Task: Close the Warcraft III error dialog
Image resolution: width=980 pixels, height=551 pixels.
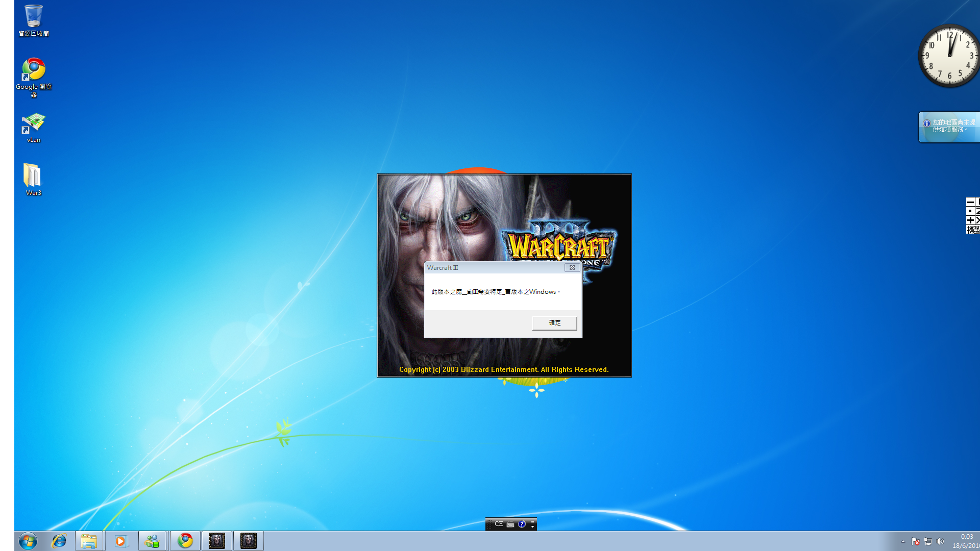Action: (572, 268)
